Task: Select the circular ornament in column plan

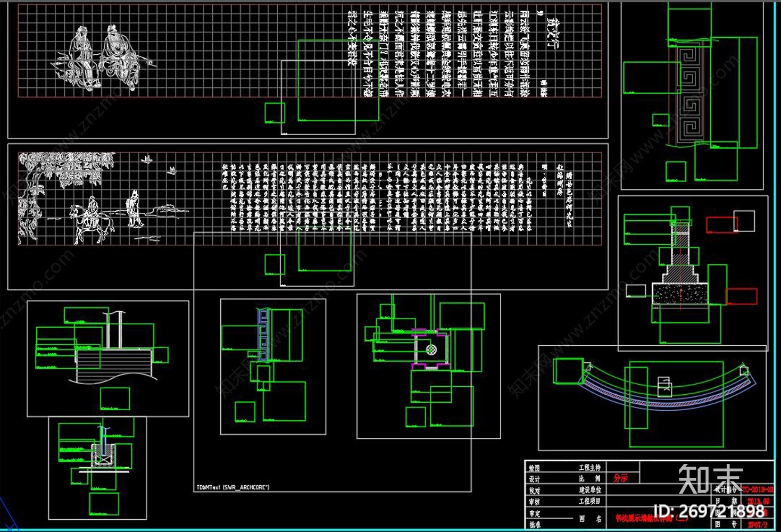Action: [x=431, y=350]
